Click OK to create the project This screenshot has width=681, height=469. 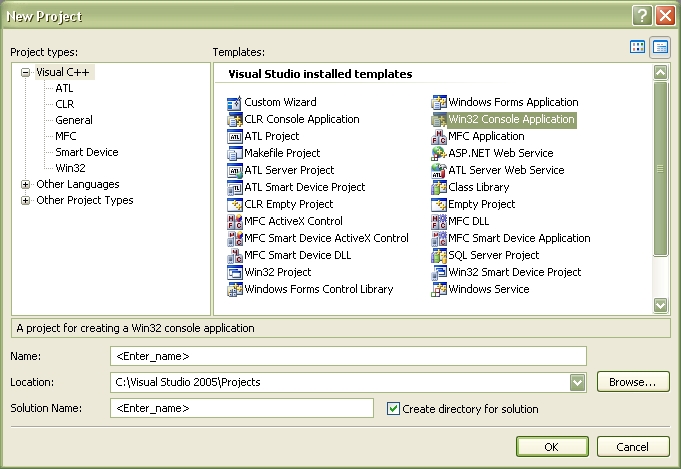552,447
